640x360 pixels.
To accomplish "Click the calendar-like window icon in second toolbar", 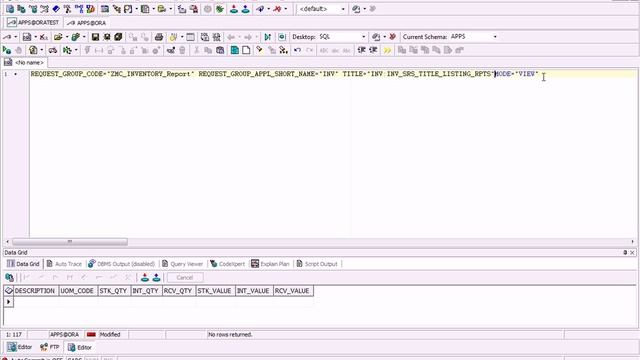I will [x=190, y=37].
